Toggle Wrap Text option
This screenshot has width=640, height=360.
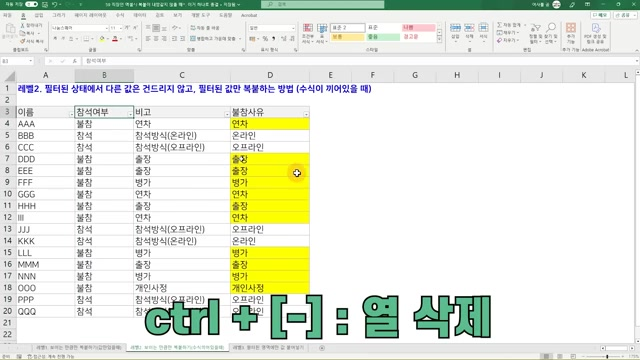tap(205, 28)
